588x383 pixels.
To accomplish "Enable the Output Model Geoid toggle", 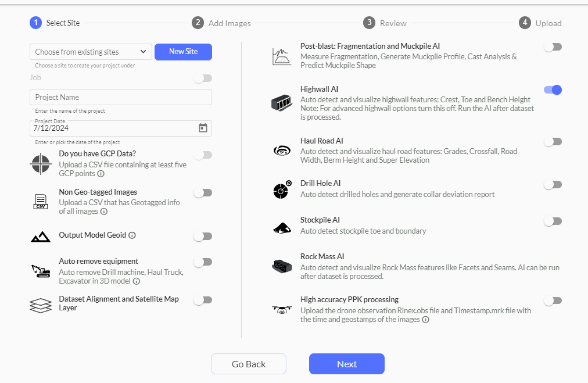I will (203, 237).
